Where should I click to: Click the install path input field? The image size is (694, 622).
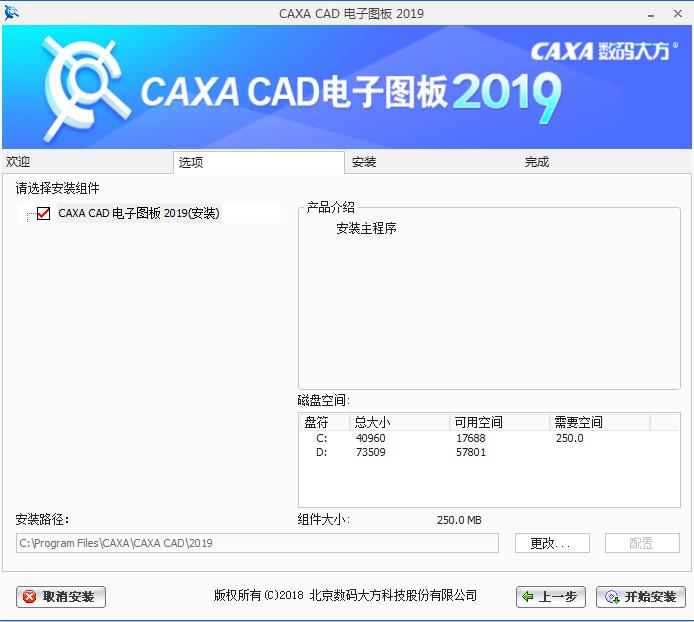coord(257,543)
